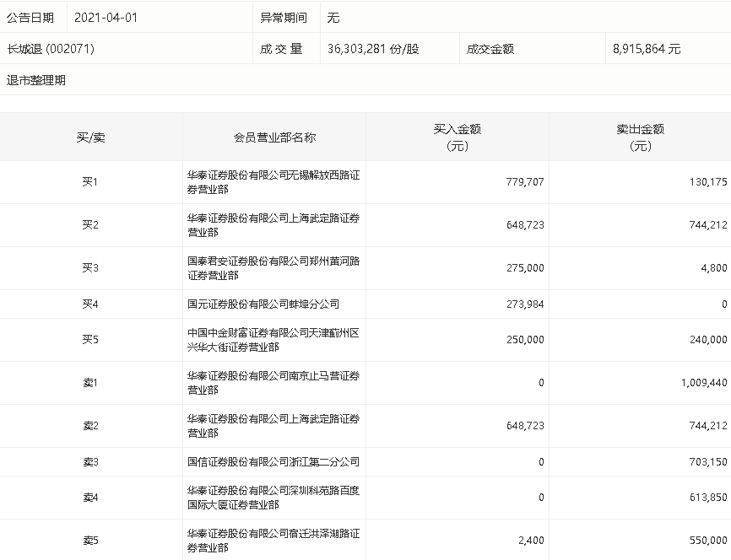Select buy amount '275,000'
The width and height of the screenshot is (731, 560).
[x=525, y=268]
